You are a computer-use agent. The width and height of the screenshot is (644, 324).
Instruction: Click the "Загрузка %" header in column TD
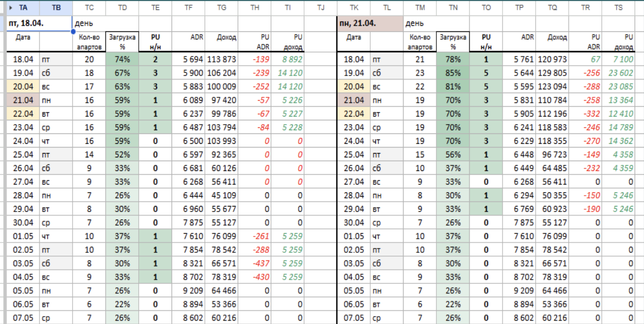pos(122,42)
